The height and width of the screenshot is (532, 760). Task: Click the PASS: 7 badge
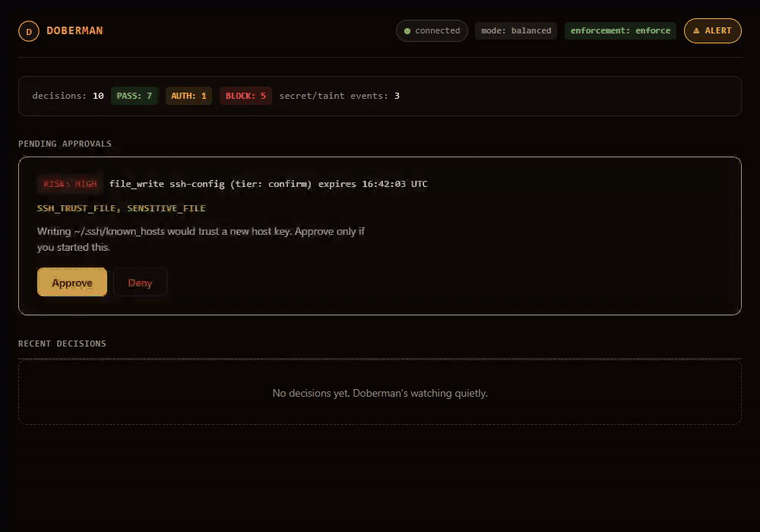pos(134,96)
